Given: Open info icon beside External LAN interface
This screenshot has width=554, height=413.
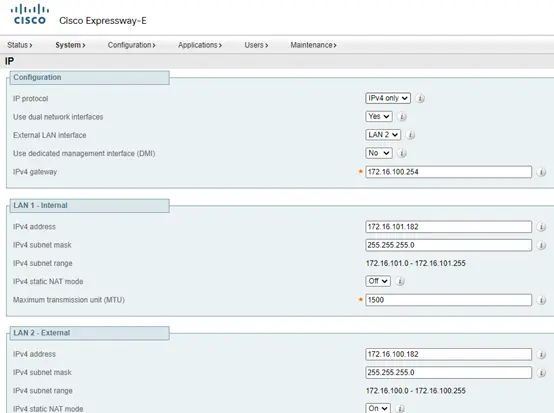Looking at the screenshot, I should pyautogui.click(x=411, y=135).
